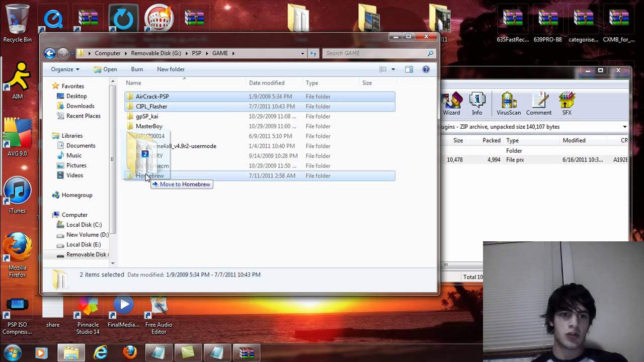This screenshot has height=362, width=644.
Task: Open QuickTime desktop shortcut
Action: pyautogui.click(x=53, y=19)
